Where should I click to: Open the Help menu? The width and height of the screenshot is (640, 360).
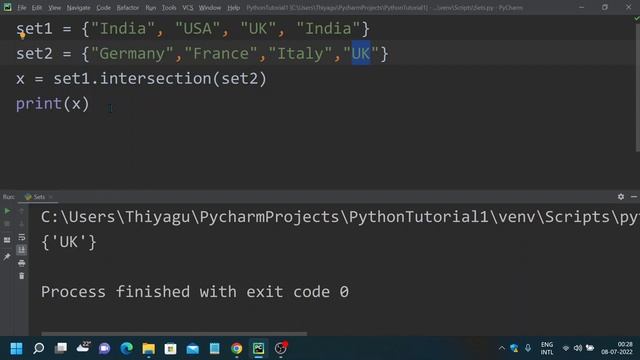click(x=233, y=8)
